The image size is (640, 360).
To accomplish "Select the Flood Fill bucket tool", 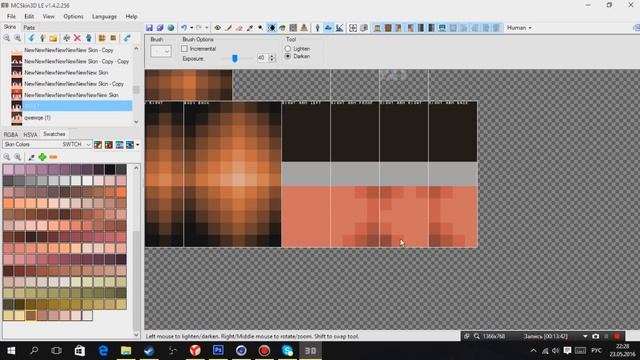I will 282,28.
